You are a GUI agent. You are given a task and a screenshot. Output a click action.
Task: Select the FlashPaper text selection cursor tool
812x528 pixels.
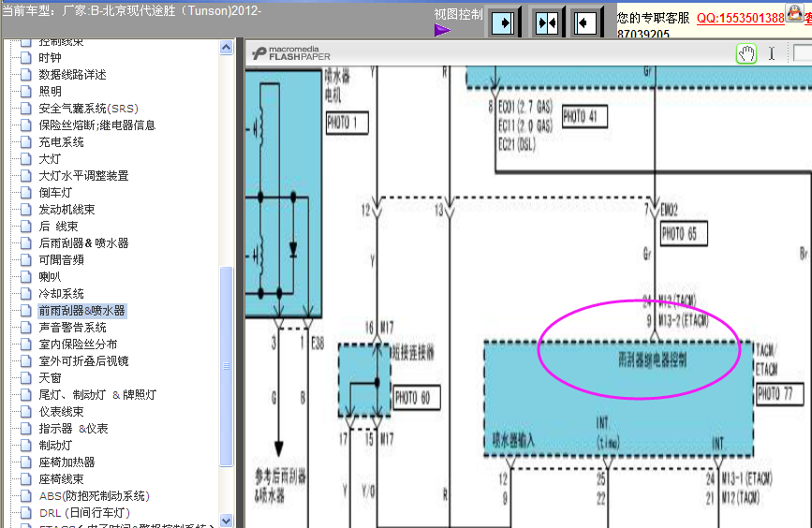coord(772,53)
